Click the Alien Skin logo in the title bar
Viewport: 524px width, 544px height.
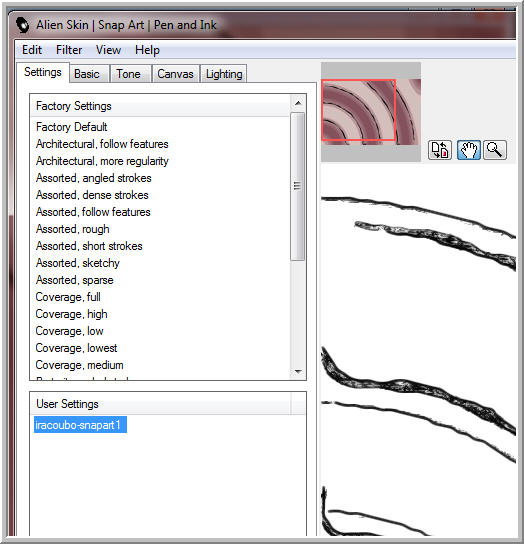coord(23,25)
